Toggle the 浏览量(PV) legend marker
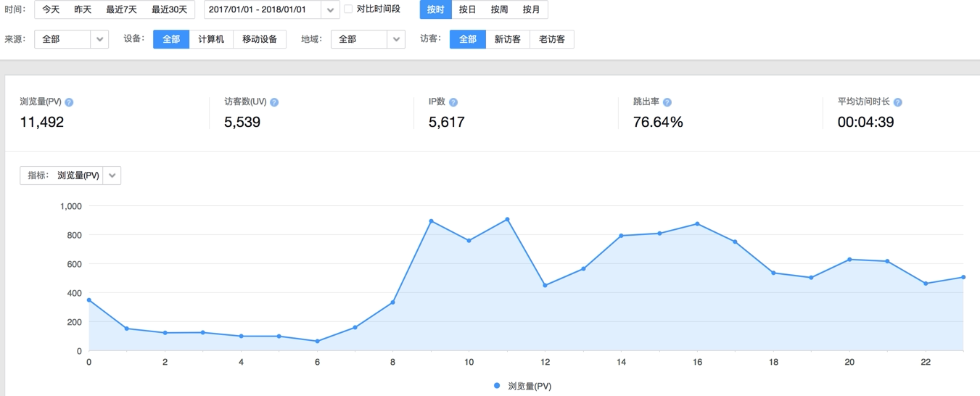980x396 pixels. point(497,386)
